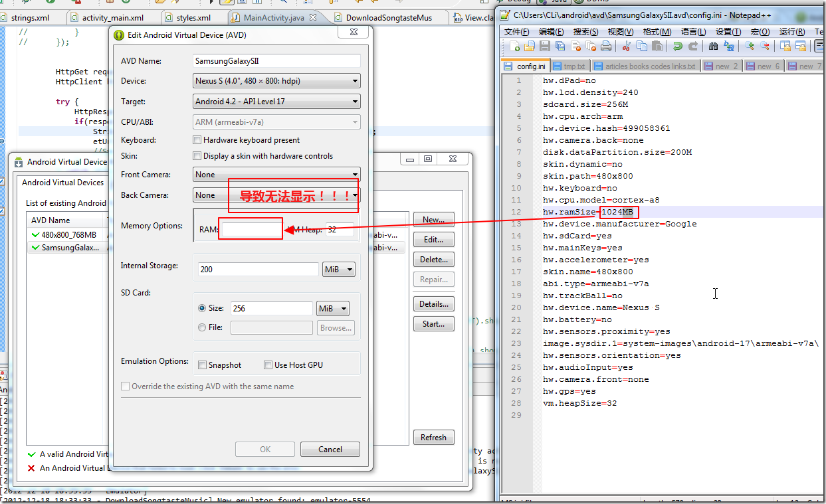The width and height of the screenshot is (826, 504).
Task: Close the MainActivity.java editor tab
Action: coord(314,17)
